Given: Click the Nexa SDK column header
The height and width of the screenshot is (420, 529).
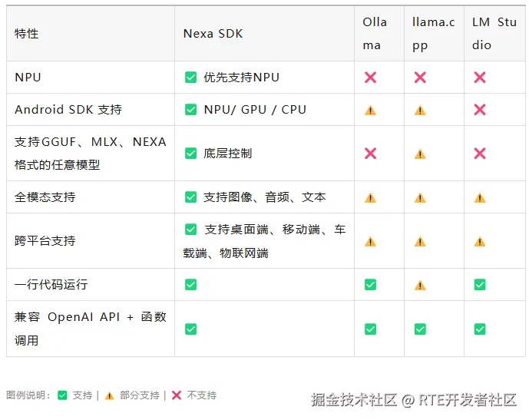Looking at the screenshot, I should point(213,34).
